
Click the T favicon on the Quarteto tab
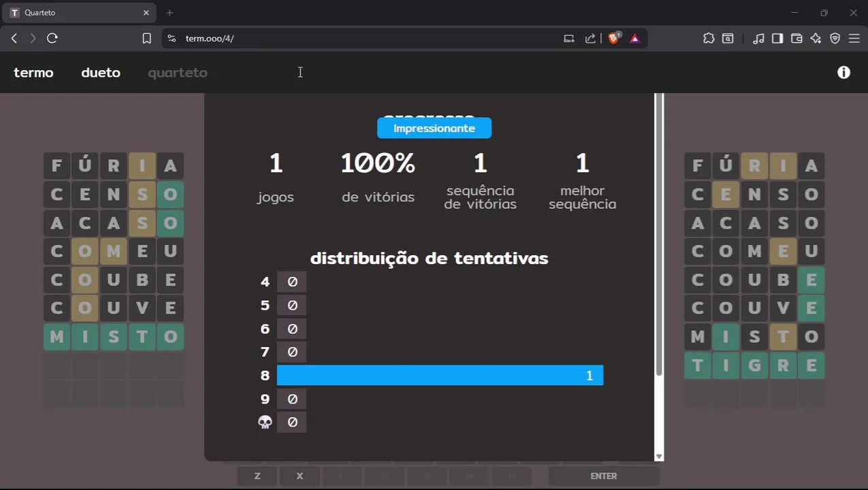click(14, 13)
